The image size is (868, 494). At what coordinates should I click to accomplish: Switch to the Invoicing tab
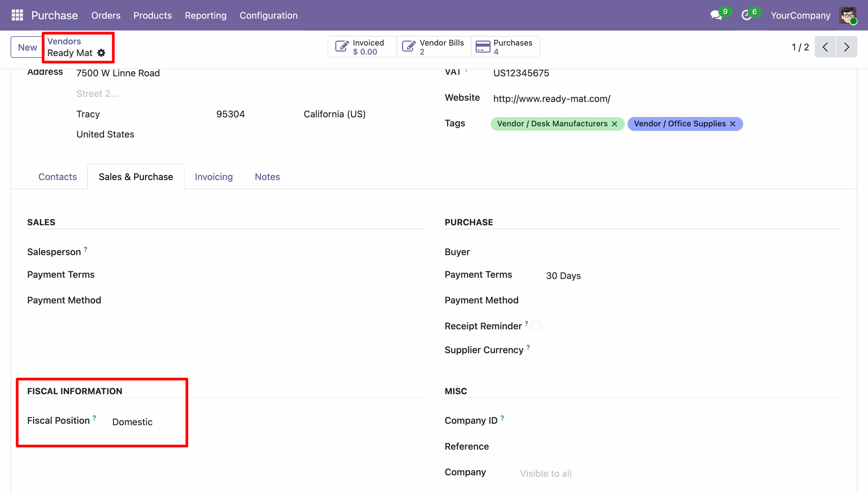(213, 177)
